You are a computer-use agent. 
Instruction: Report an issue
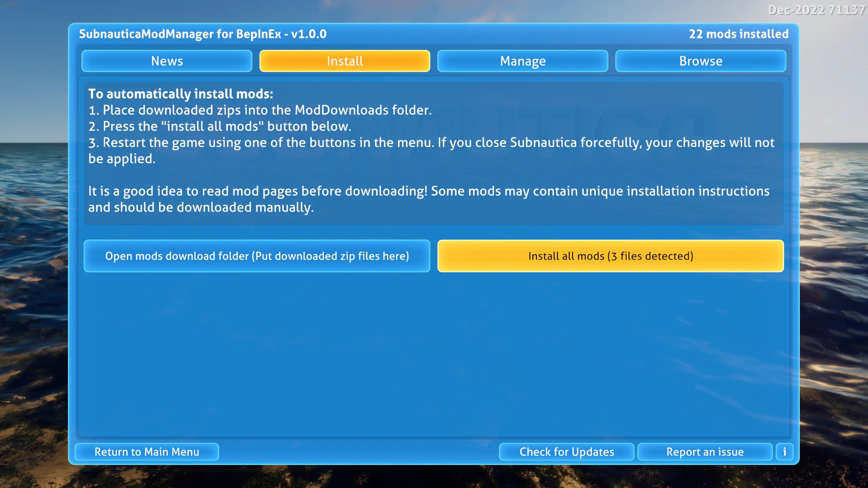tap(705, 452)
